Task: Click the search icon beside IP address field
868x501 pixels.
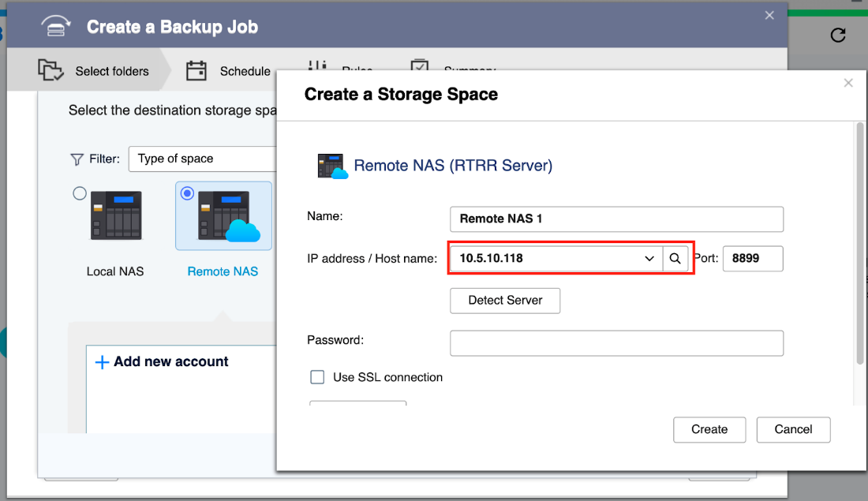Action: 675,259
